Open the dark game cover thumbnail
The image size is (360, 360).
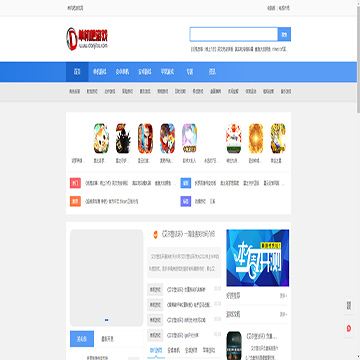pos(234,346)
